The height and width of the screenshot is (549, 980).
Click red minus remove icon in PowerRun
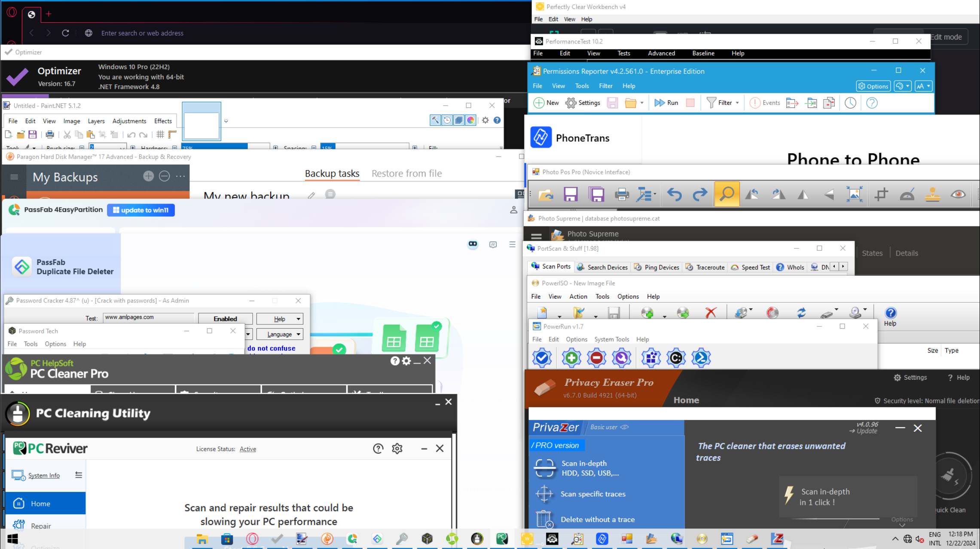point(596,357)
